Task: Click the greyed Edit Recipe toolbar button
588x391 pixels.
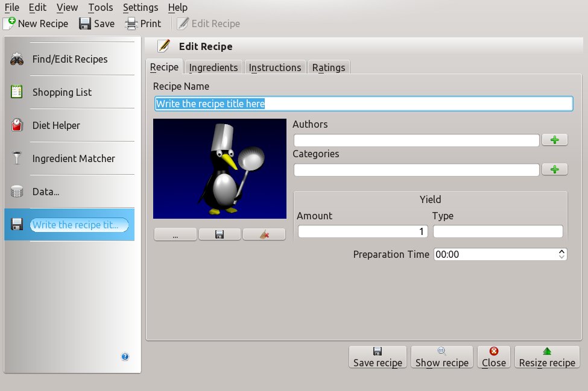Action: click(209, 23)
